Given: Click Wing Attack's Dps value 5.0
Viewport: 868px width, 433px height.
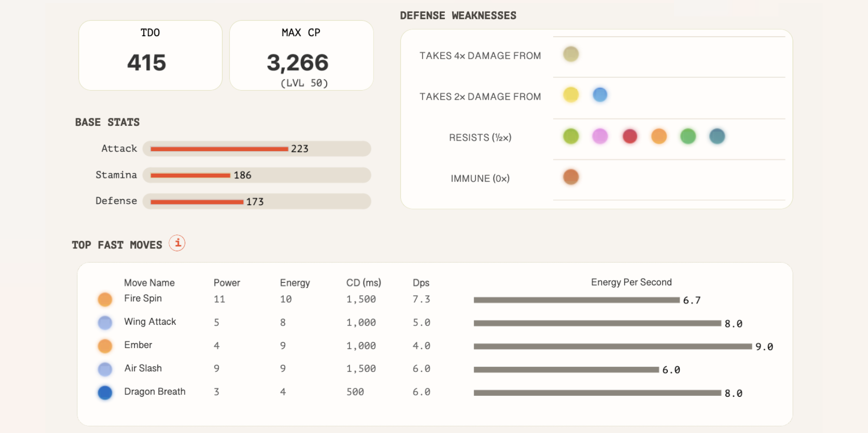Looking at the screenshot, I should click(421, 322).
